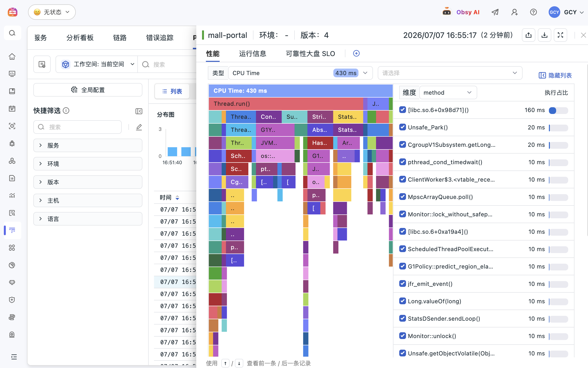Click the saved view icon beside workspace selector
This screenshot has width=588, height=368.
[x=42, y=64]
